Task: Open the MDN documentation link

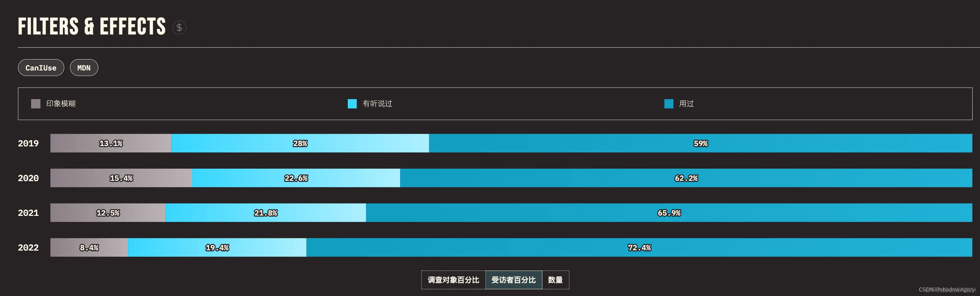Action: point(84,68)
